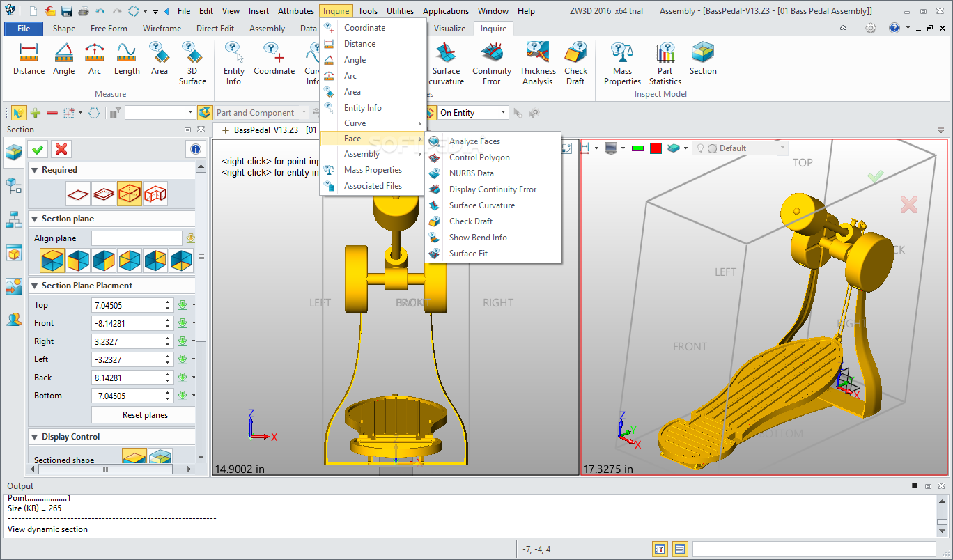Screen dimensions: 953x560
Task: Increment the Front value stepper
Action: click(168, 320)
